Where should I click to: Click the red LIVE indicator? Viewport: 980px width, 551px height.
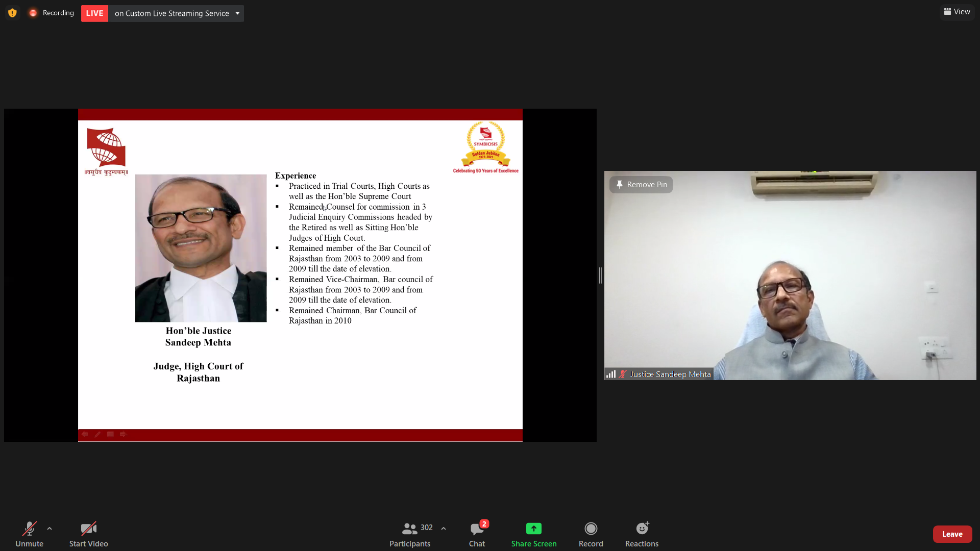(x=94, y=13)
